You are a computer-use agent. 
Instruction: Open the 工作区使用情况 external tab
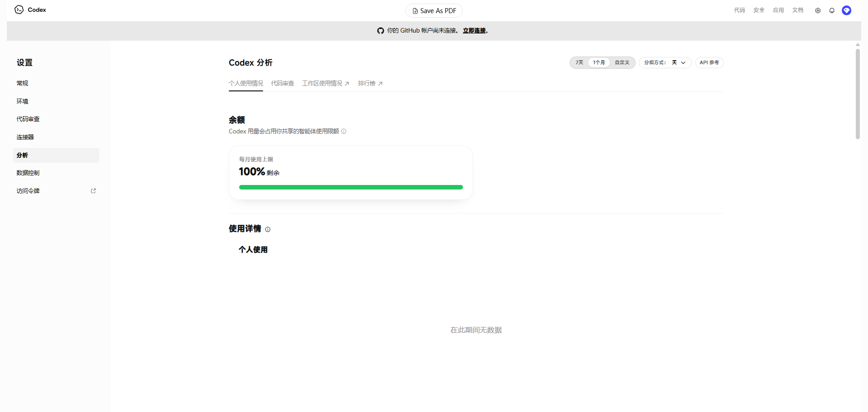click(x=325, y=84)
